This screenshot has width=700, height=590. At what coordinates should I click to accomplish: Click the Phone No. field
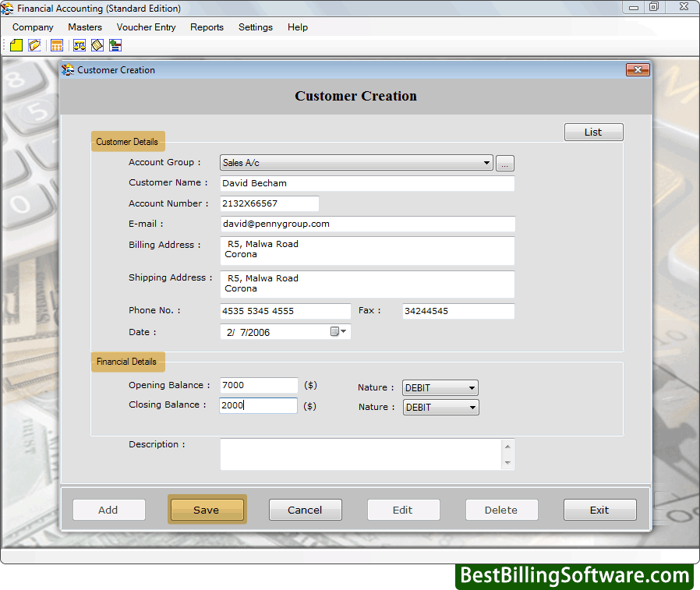pos(285,311)
